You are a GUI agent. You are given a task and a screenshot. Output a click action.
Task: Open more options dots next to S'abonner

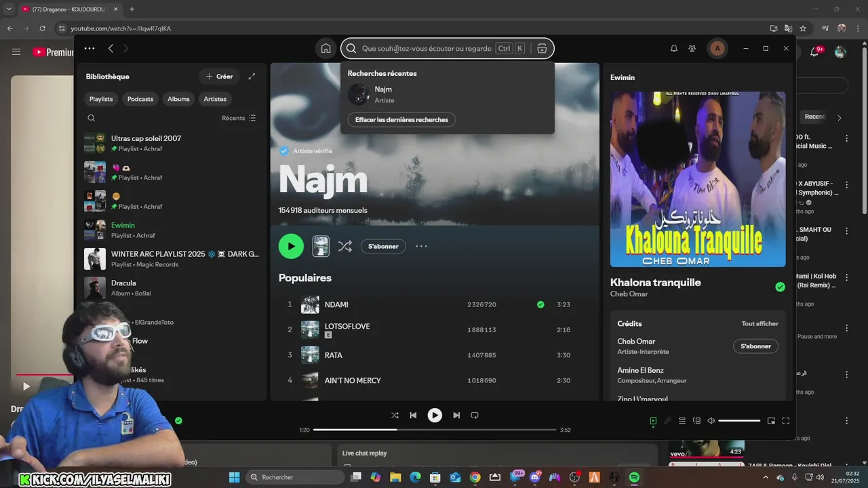click(421, 246)
